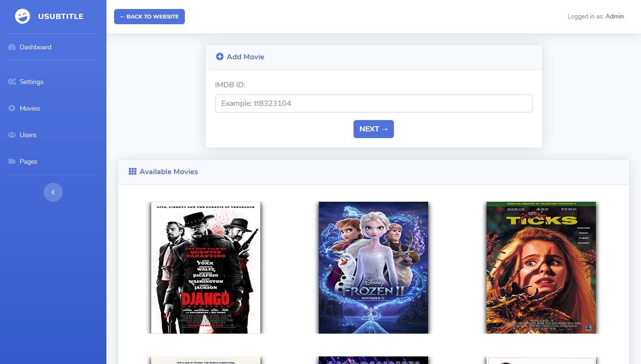Click the plus icon beside Add Movie
Viewport: 641px width, 364px height.
point(220,56)
